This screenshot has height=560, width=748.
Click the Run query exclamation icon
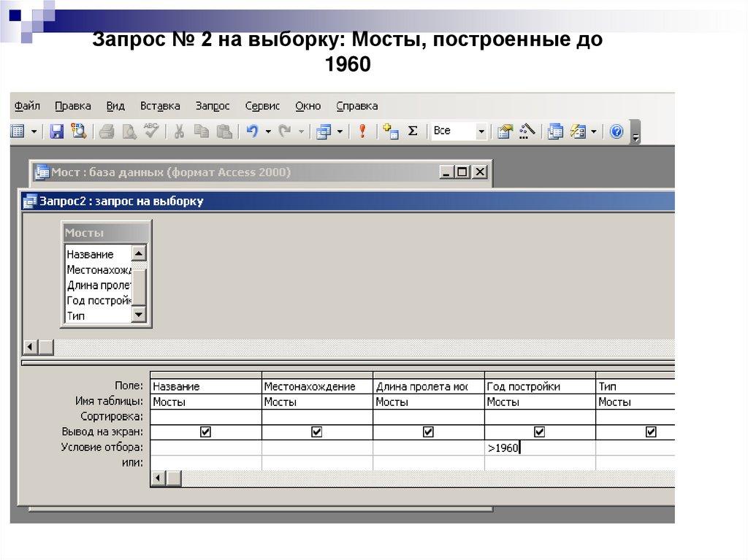click(x=362, y=131)
